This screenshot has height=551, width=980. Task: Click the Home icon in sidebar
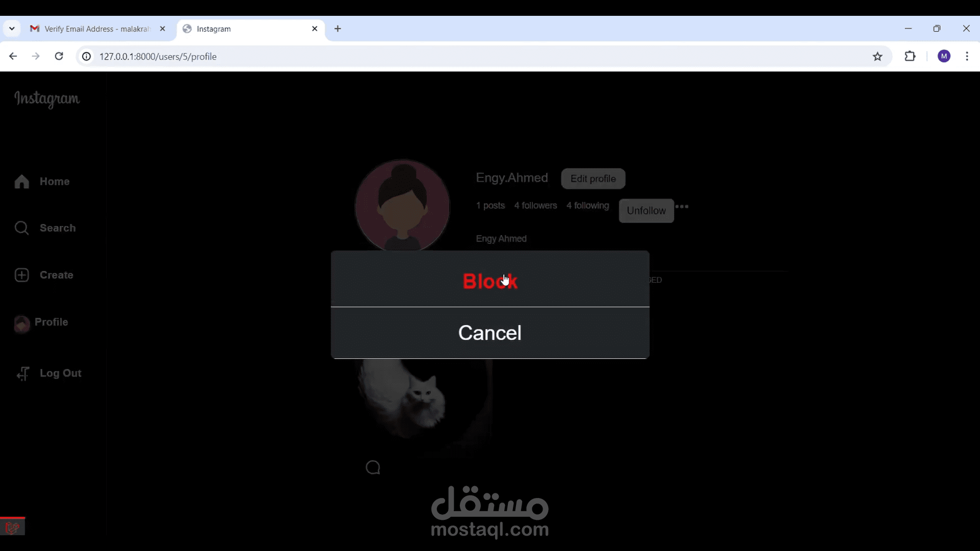21,182
